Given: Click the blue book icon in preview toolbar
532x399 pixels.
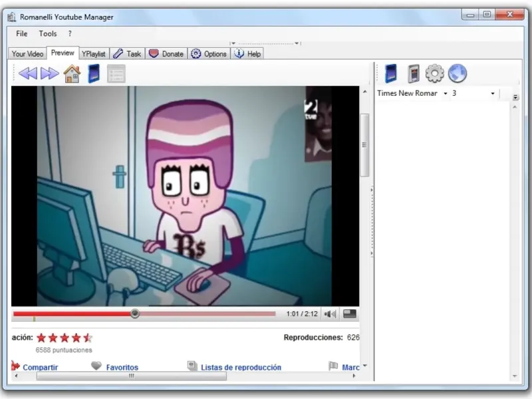Looking at the screenshot, I should click(x=94, y=73).
